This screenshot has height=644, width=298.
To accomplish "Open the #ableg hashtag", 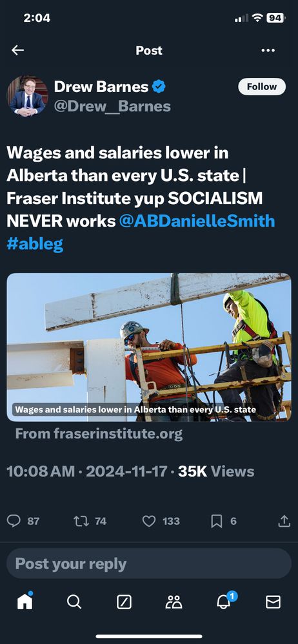I will pos(35,244).
